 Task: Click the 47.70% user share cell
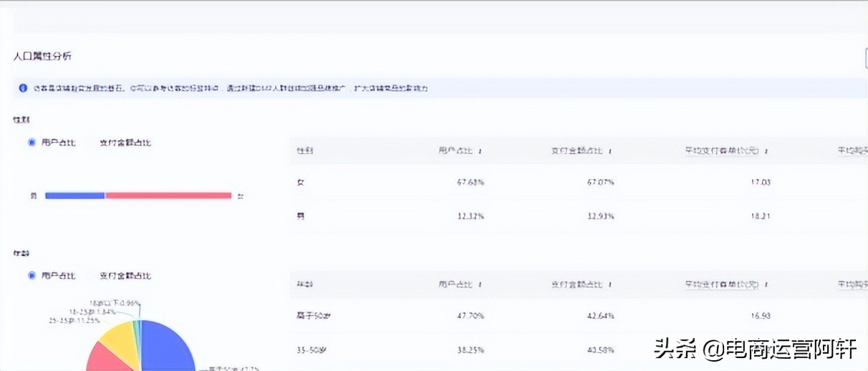pyautogui.click(x=470, y=316)
